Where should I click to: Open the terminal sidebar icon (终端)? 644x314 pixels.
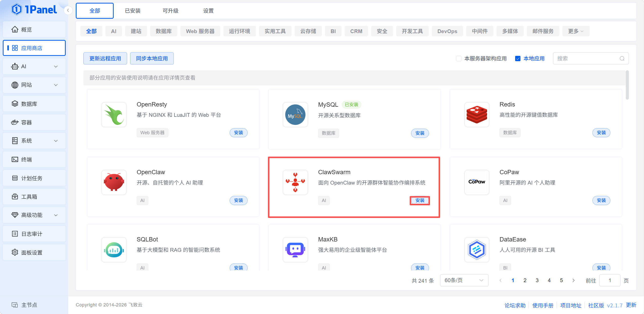click(x=15, y=159)
